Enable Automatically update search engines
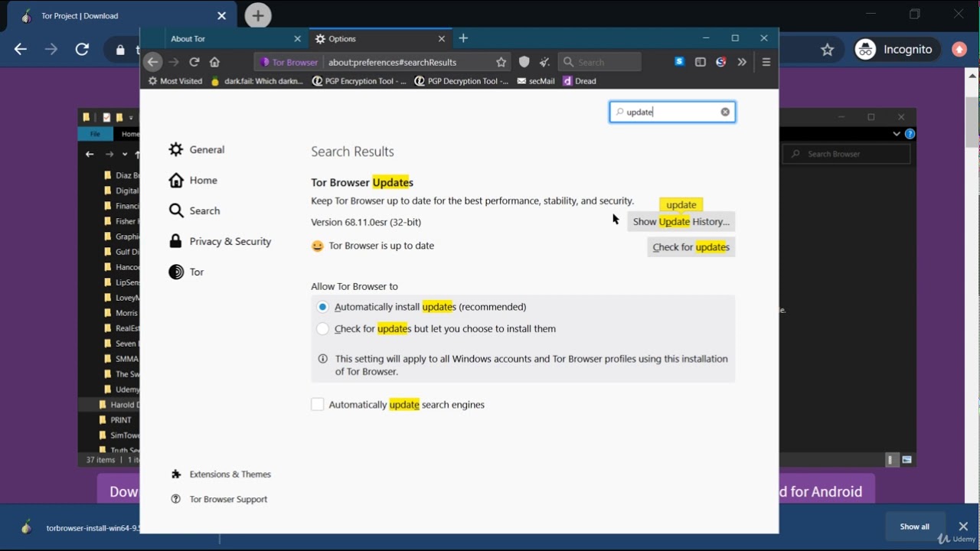 [x=318, y=405]
